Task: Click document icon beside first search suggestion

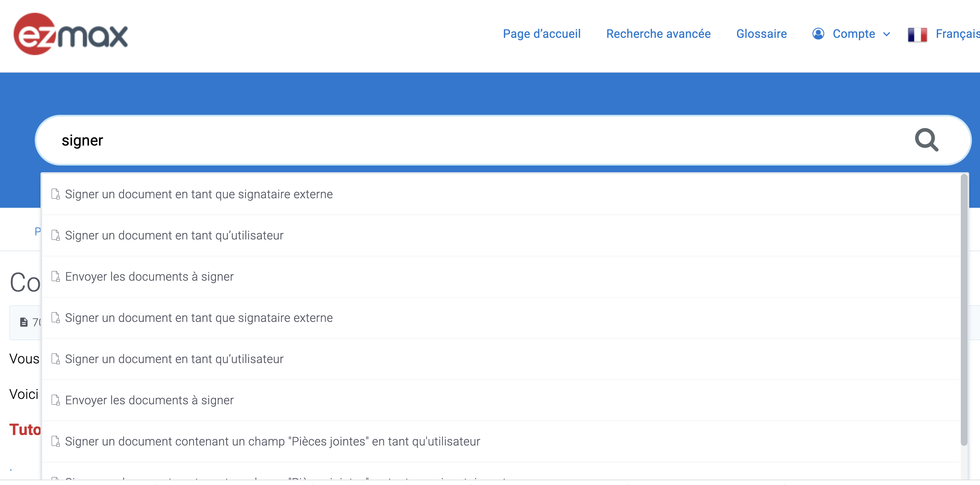Action: point(56,194)
